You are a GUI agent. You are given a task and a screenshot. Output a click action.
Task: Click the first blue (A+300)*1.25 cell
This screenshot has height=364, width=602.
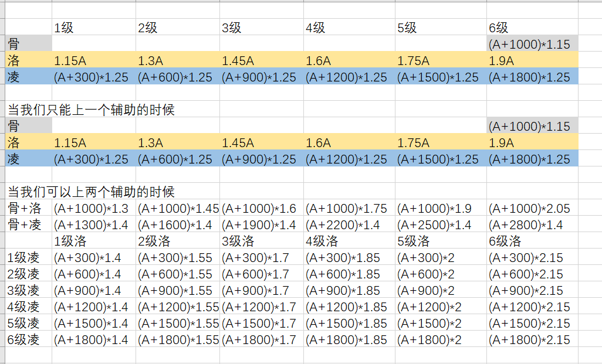click(94, 77)
